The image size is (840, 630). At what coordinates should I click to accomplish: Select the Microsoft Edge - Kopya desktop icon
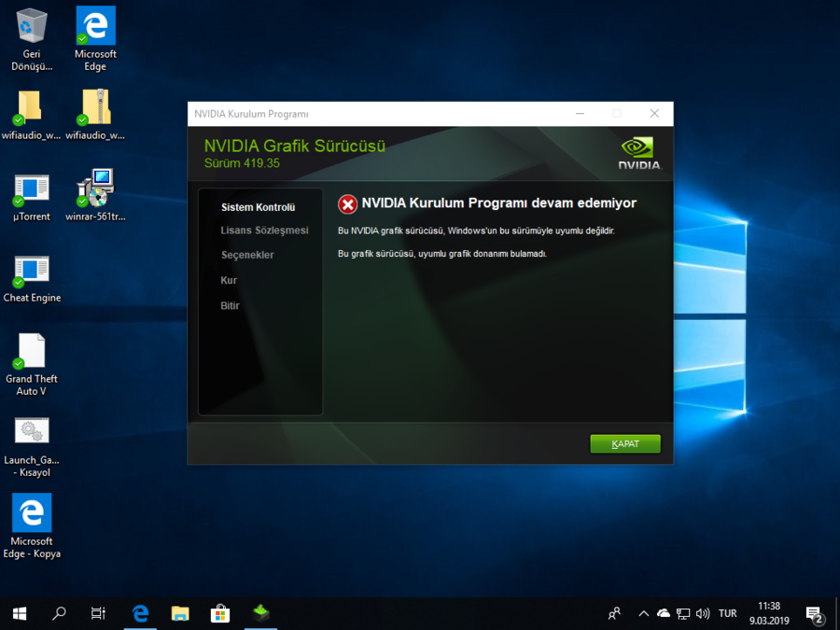coord(32,526)
